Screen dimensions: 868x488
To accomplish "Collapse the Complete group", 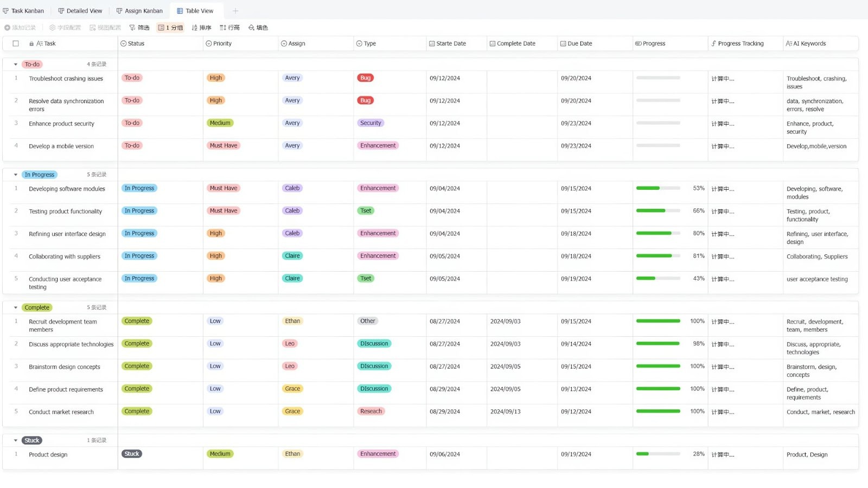I will (x=15, y=307).
